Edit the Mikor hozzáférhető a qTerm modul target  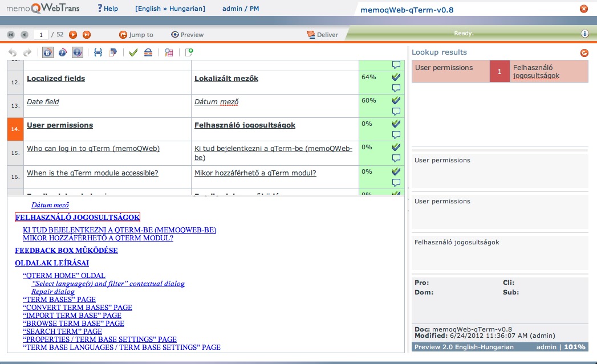pyautogui.click(x=275, y=177)
